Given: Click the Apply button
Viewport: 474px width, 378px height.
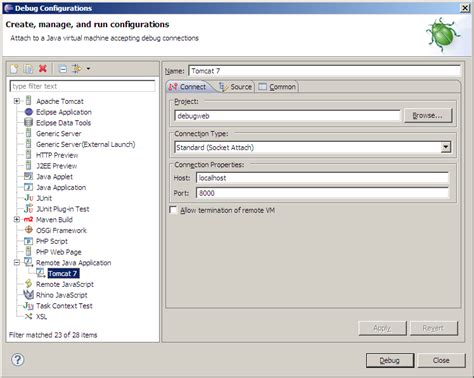Looking at the screenshot, I should pos(382,328).
